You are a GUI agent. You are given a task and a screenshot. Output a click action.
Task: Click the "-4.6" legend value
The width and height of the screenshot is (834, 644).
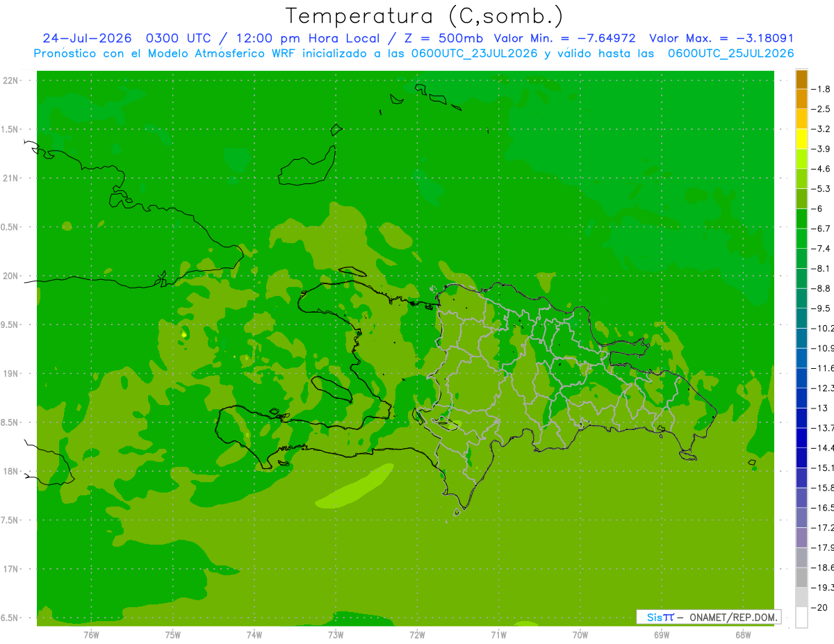tap(821, 169)
